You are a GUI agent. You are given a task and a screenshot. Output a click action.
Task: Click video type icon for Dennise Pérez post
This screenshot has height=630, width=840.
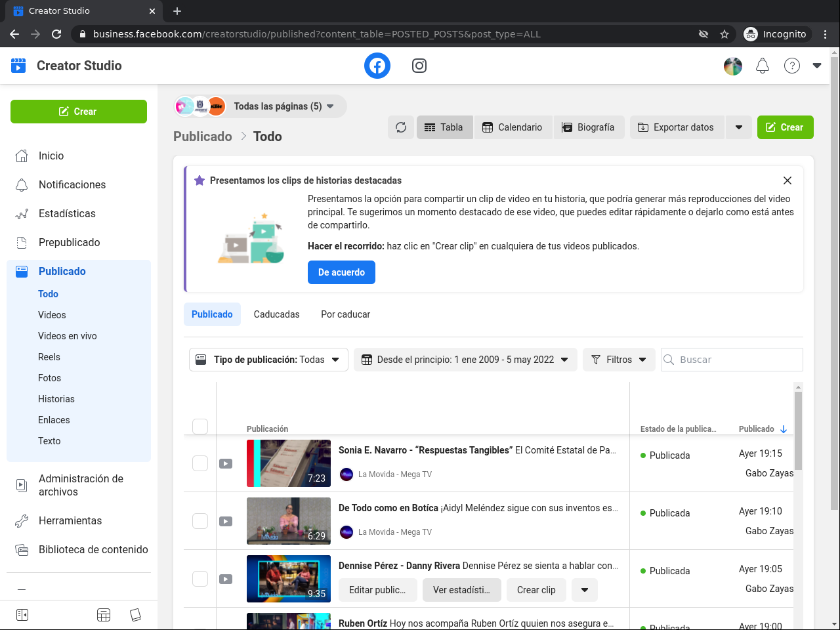226,579
